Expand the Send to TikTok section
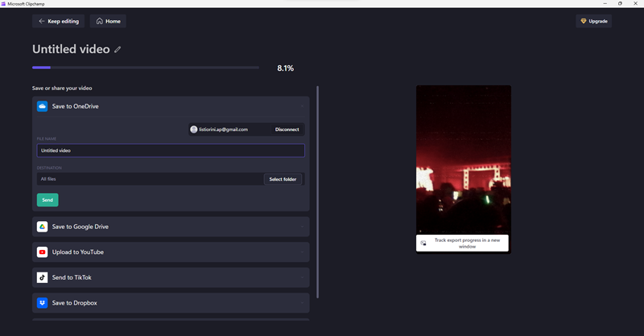The image size is (644, 336). (x=171, y=277)
